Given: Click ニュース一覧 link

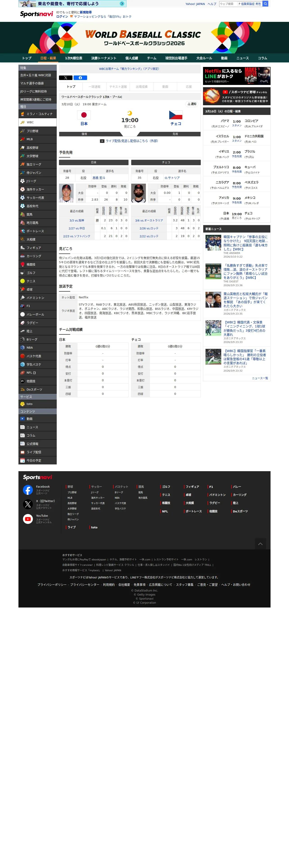Looking at the screenshot, I should (x=260, y=378).
